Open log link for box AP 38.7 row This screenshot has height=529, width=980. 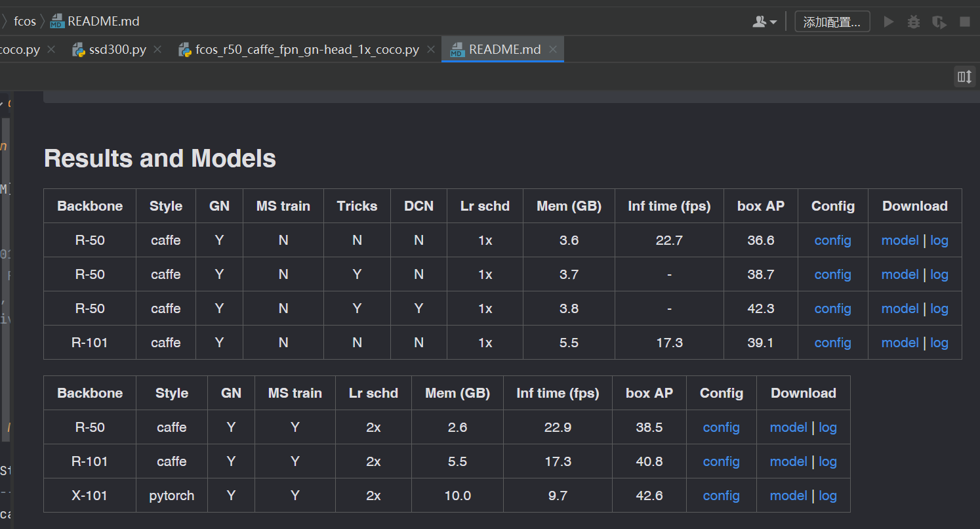pos(939,274)
